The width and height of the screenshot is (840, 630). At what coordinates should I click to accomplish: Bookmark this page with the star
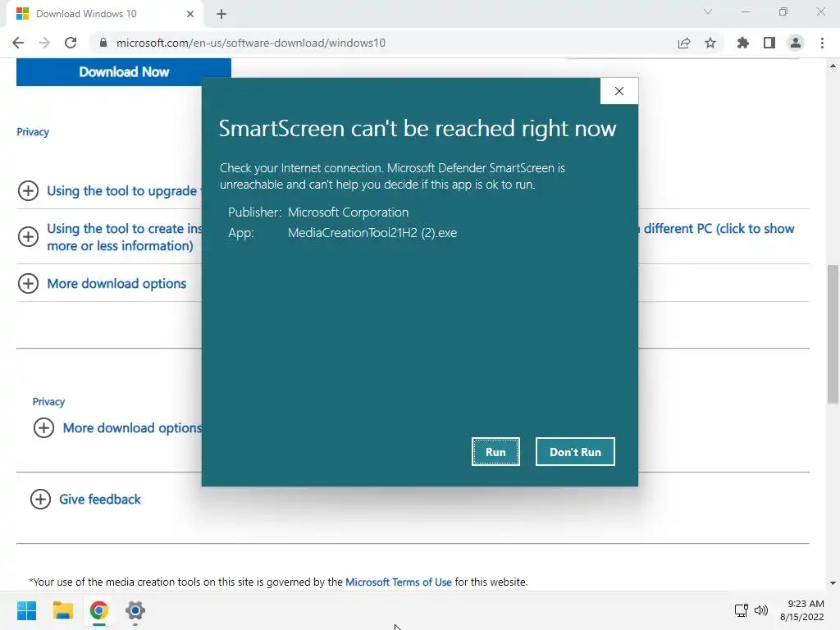tap(710, 43)
